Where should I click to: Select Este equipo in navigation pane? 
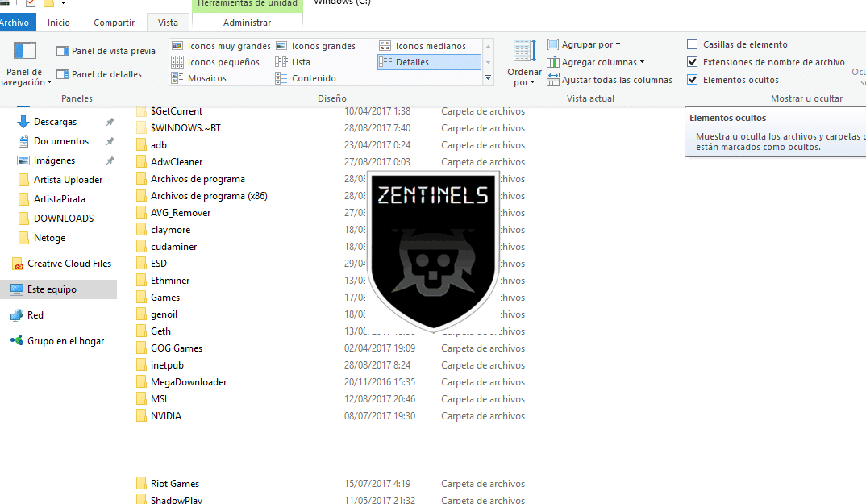[x=59, y=289]
